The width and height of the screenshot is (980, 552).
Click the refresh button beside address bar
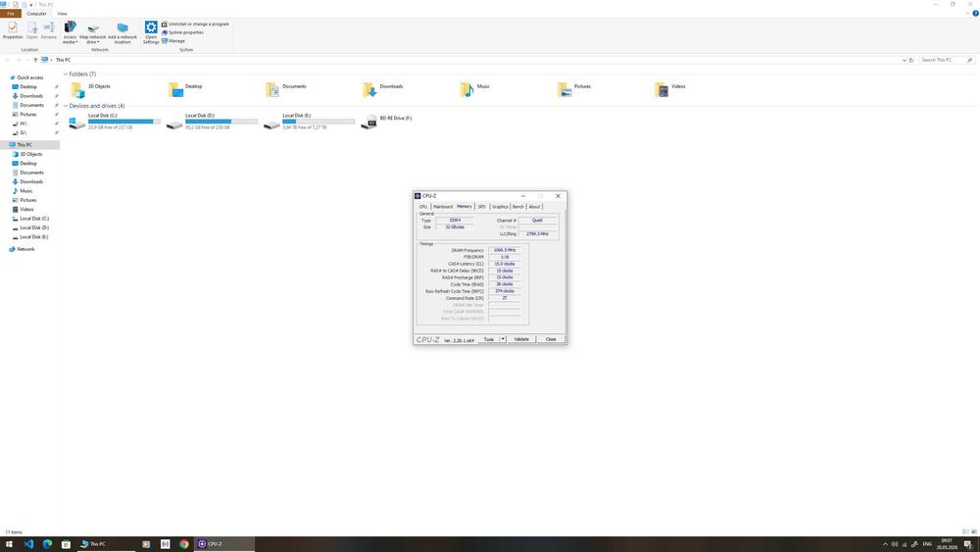(911, 60)
